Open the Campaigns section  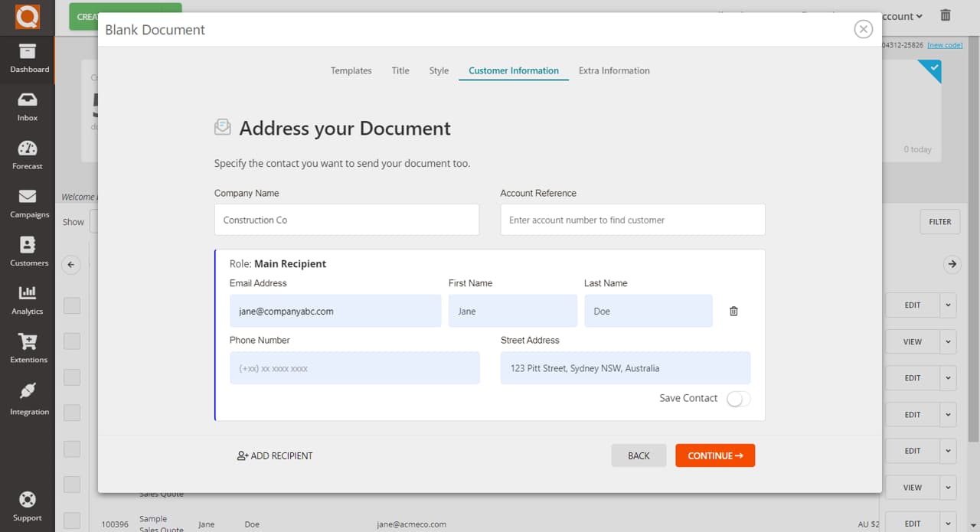[x=28, y=203]
